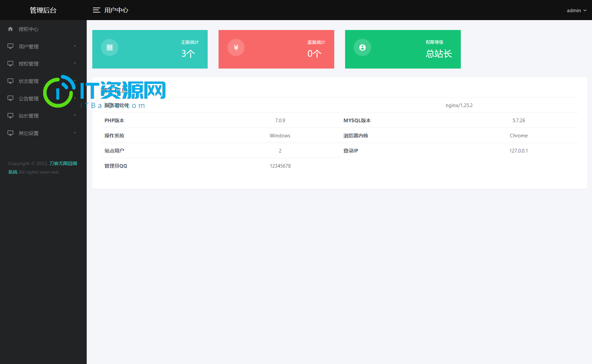Click the list icon on 正版统计 card

tap(110, 47)
